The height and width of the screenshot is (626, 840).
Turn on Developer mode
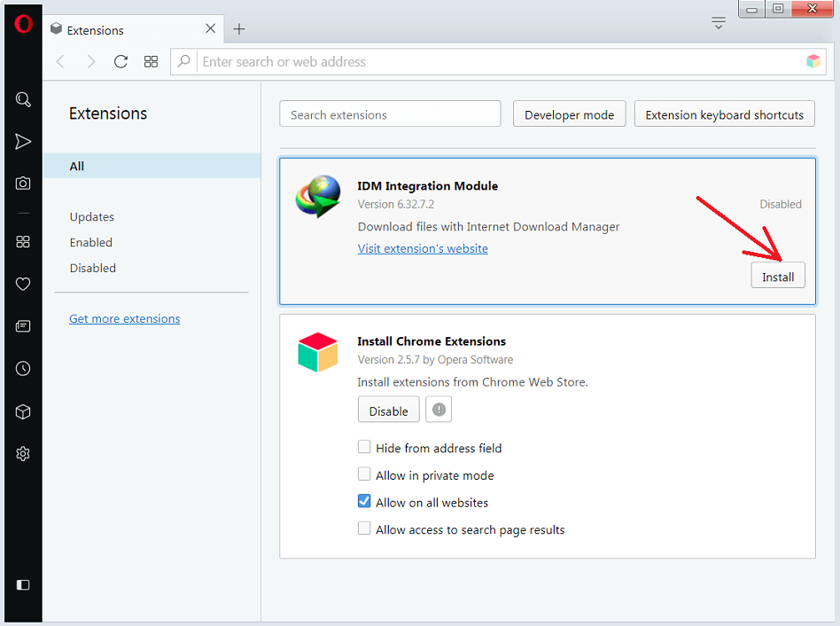pos(569,114)
